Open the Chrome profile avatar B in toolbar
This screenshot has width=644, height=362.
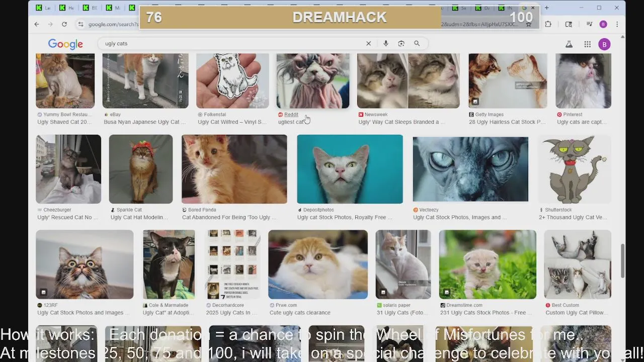tap(603, 24)
